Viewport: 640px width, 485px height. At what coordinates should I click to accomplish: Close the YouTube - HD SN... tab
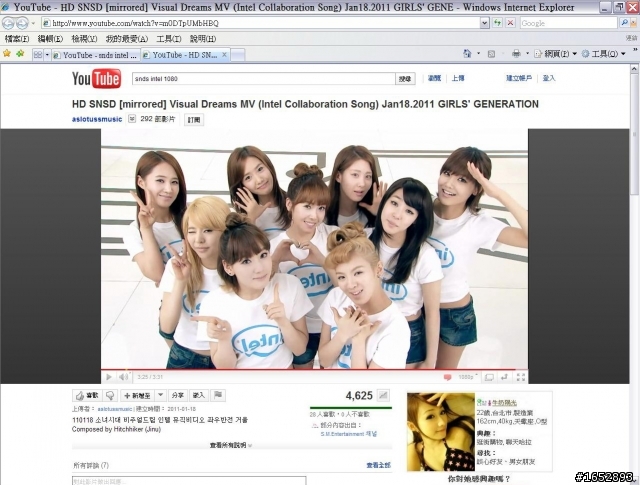pyautogui.click(x=224, y=54)
